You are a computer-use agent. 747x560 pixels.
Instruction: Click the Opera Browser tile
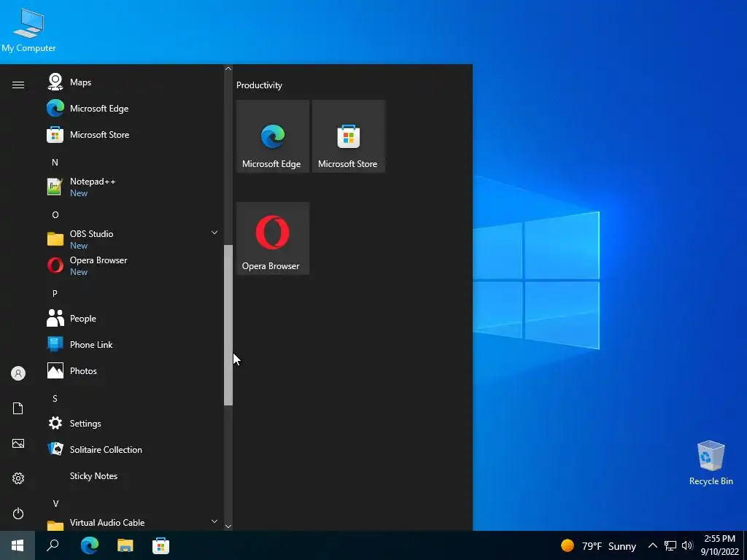[273, 238]
